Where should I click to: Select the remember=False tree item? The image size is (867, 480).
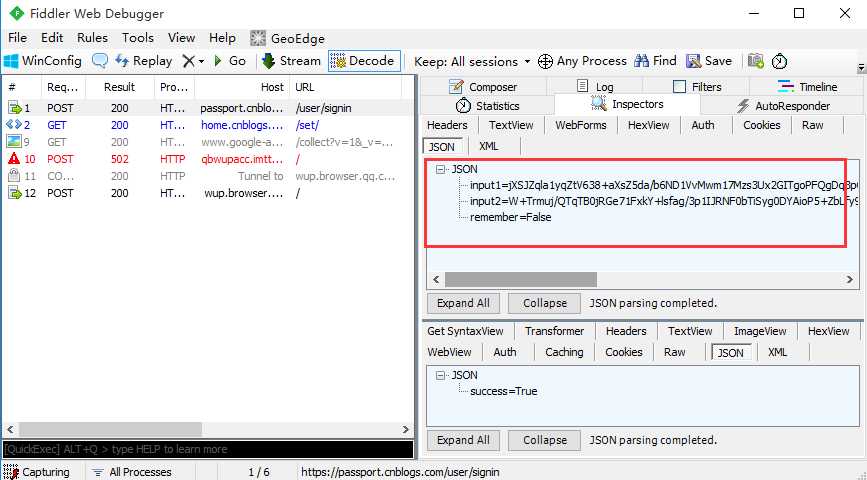pos(510,217)
